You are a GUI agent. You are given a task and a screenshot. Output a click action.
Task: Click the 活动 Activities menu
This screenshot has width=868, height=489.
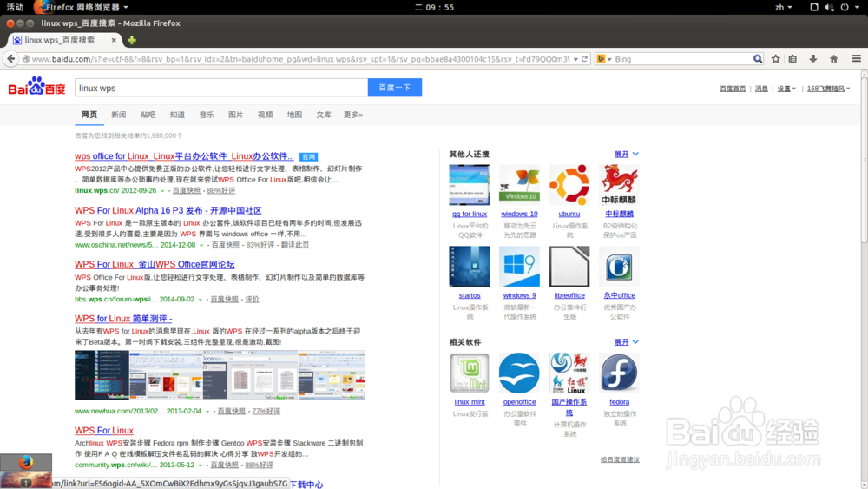(15, 7)
